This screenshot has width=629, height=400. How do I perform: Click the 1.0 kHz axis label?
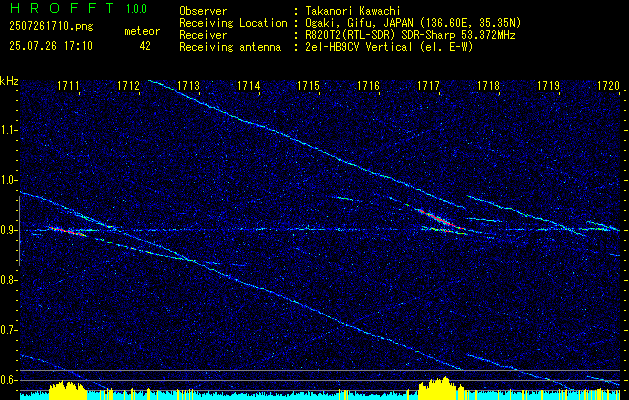9,180
